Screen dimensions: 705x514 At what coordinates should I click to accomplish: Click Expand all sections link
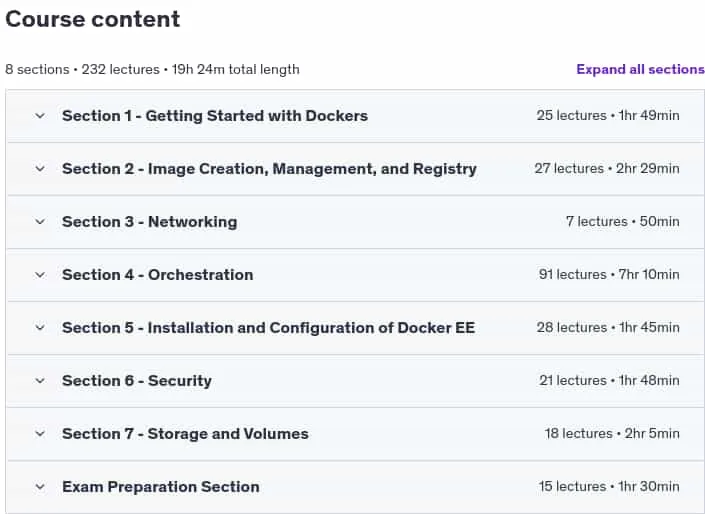click(x=640, y=69)
